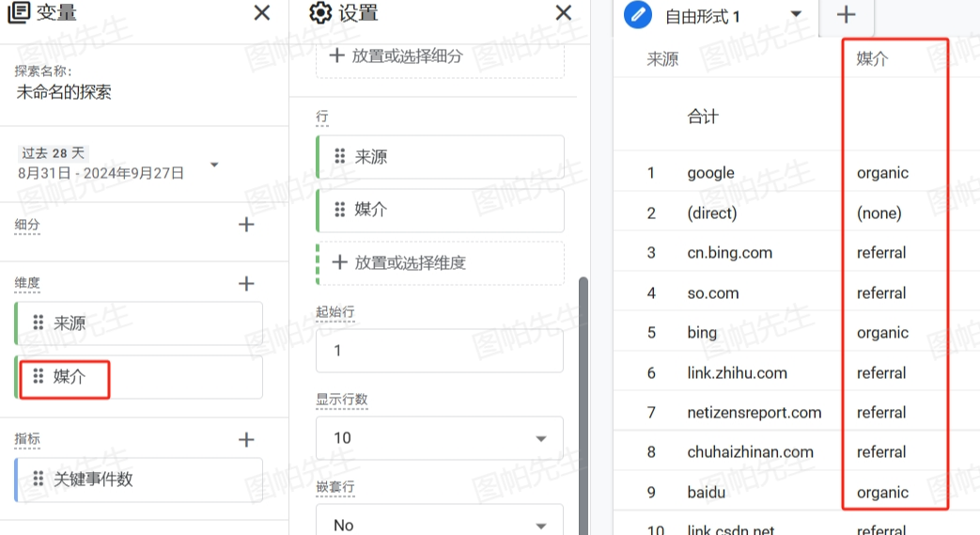Click the (none) medium cell
Image resolution: width=980 pixels, height=535 pixels.
coord(879,212)
